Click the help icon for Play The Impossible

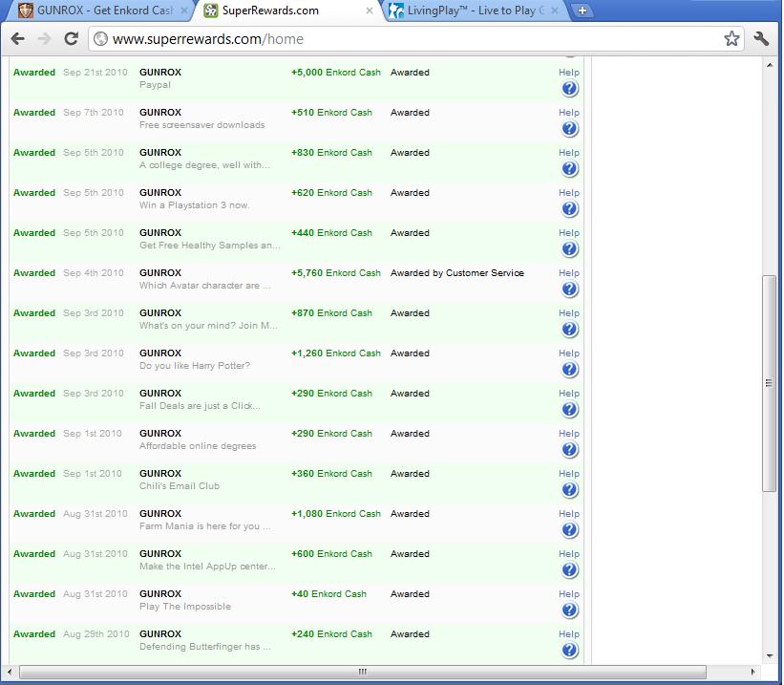[569, 610]
